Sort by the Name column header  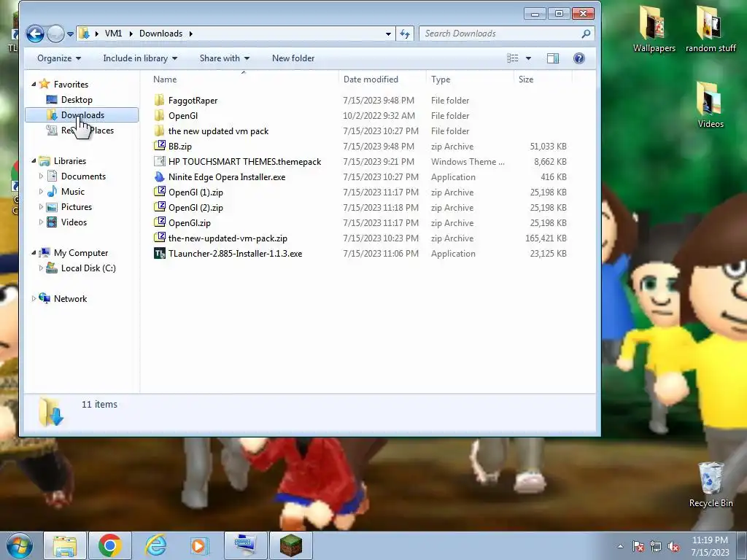point(165,79)
